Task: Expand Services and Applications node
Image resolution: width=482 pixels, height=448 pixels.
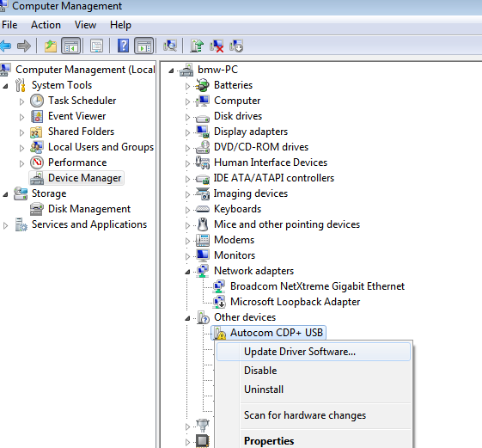Action: pos(5,225)
